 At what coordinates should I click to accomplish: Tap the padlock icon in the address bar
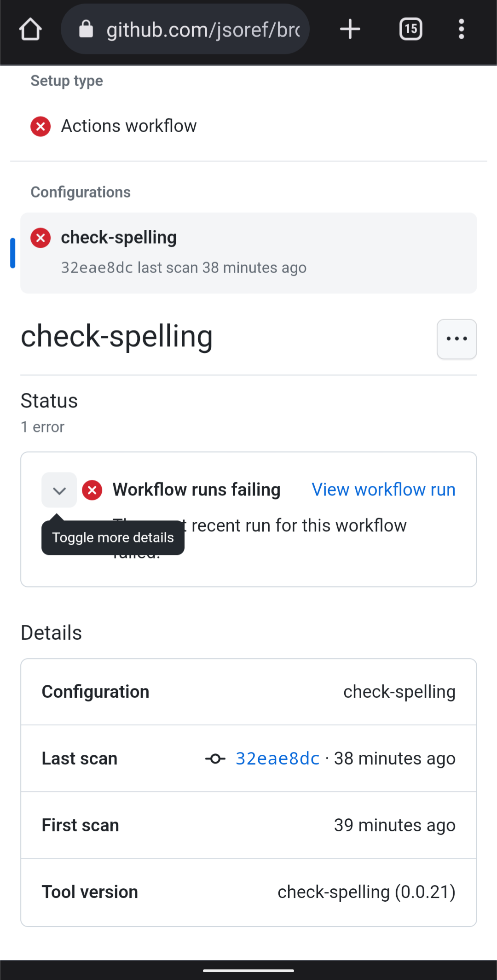[x=86, y=29]
